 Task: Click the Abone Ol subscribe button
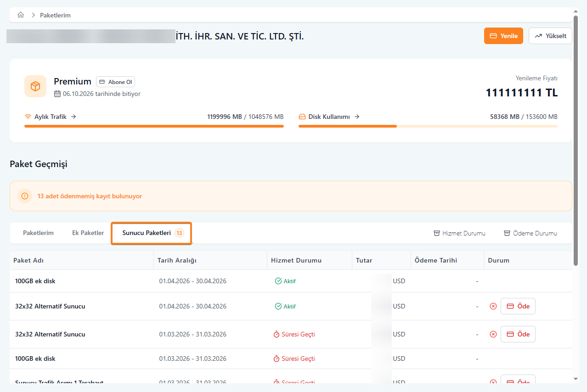(x=115, y=82)
